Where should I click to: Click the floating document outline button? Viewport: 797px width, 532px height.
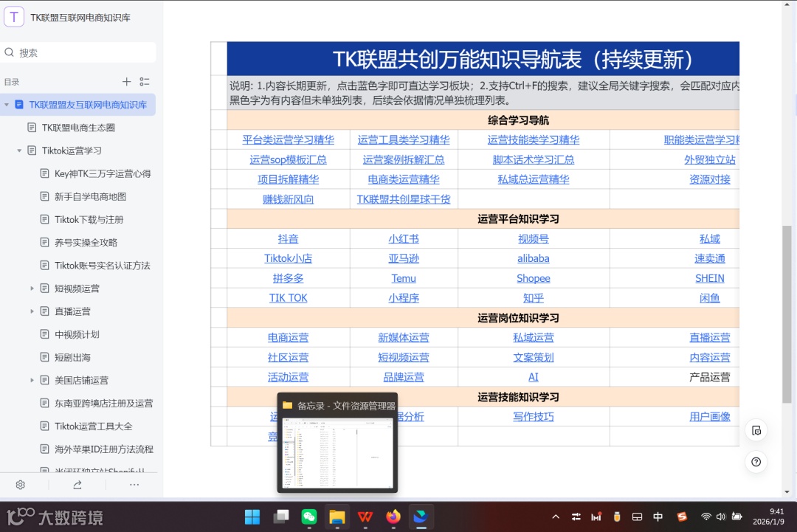756,431
